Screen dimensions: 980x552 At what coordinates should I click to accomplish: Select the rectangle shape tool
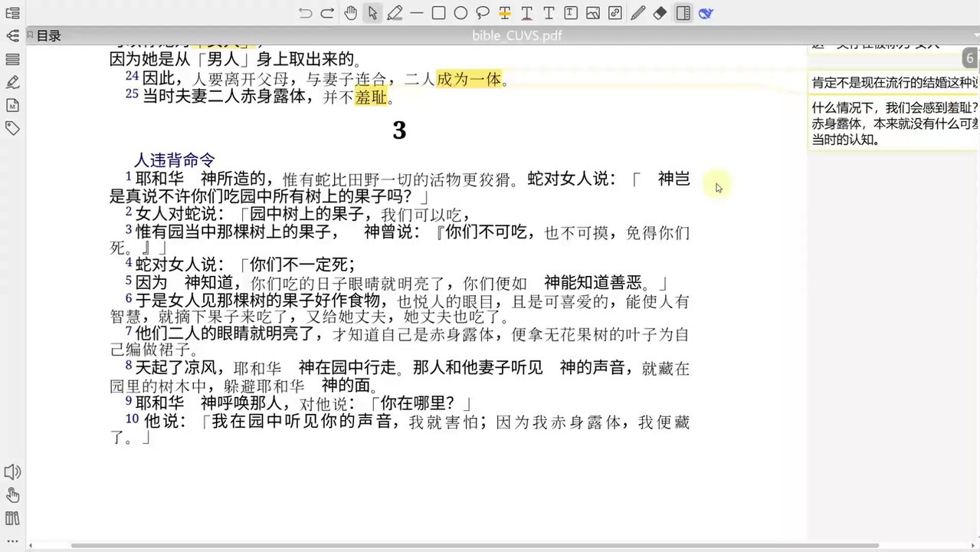tap(438, 13)
